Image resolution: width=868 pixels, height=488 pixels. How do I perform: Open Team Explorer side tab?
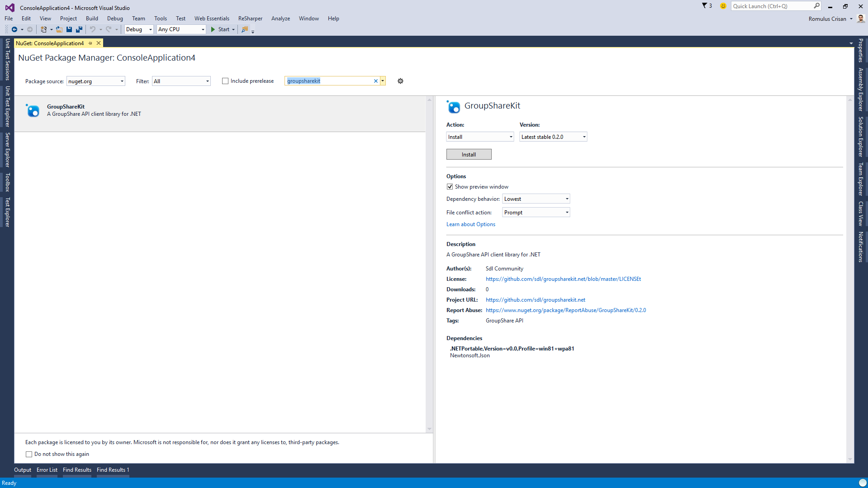(x=861, y=179)
